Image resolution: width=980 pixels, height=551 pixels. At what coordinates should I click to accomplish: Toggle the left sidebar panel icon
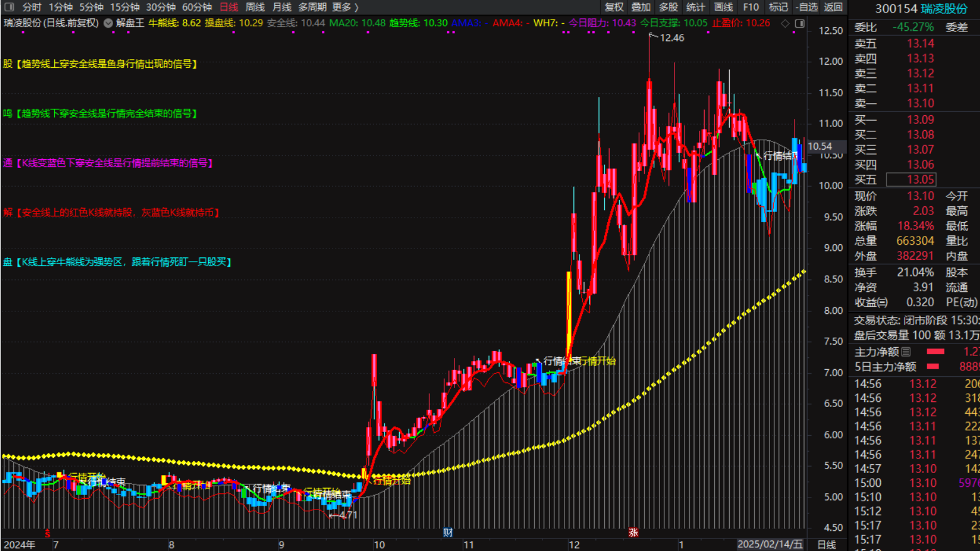coord(9,7)
